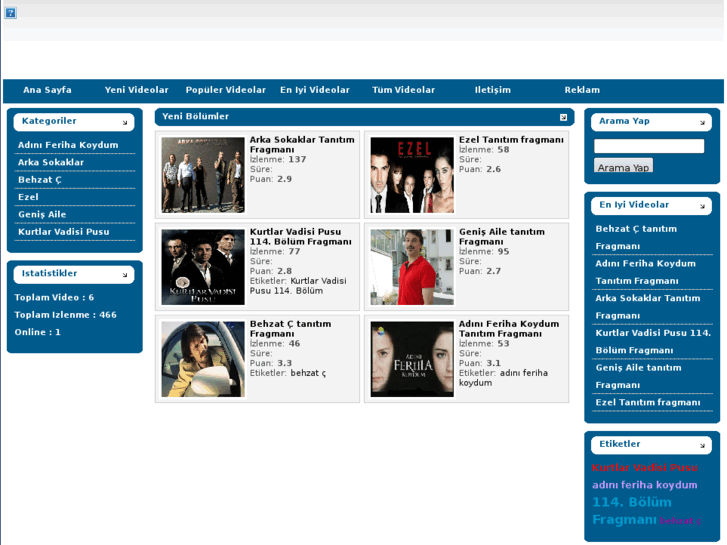Image resolution: width=727 pixels, height=545 pixels.
Task: Open the Kurtlar Vadisi Pusu video thumbnail
Action: point(203,267)
